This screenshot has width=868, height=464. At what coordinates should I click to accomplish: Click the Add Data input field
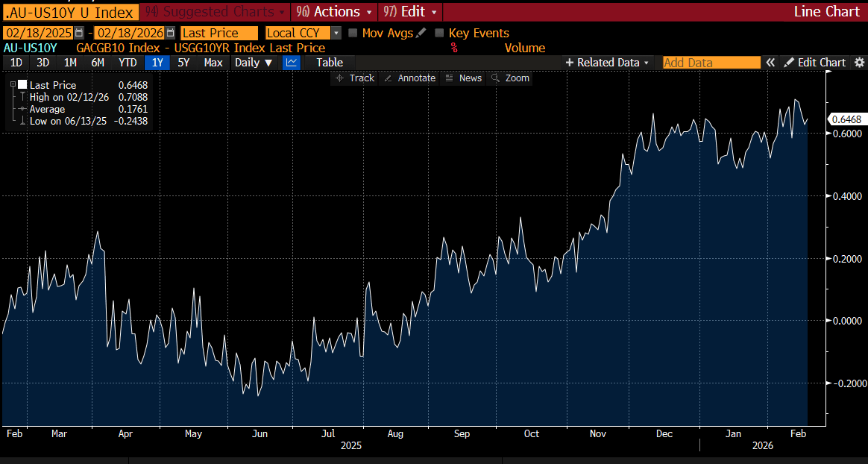pyautogui.click(x=711, y=63)
